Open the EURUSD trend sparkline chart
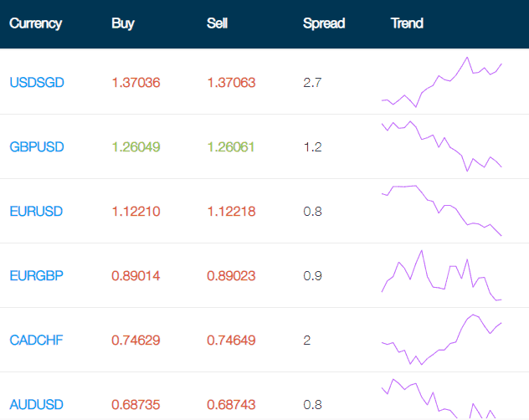Screen dimensions: 529x420 (x=442, y=211)
